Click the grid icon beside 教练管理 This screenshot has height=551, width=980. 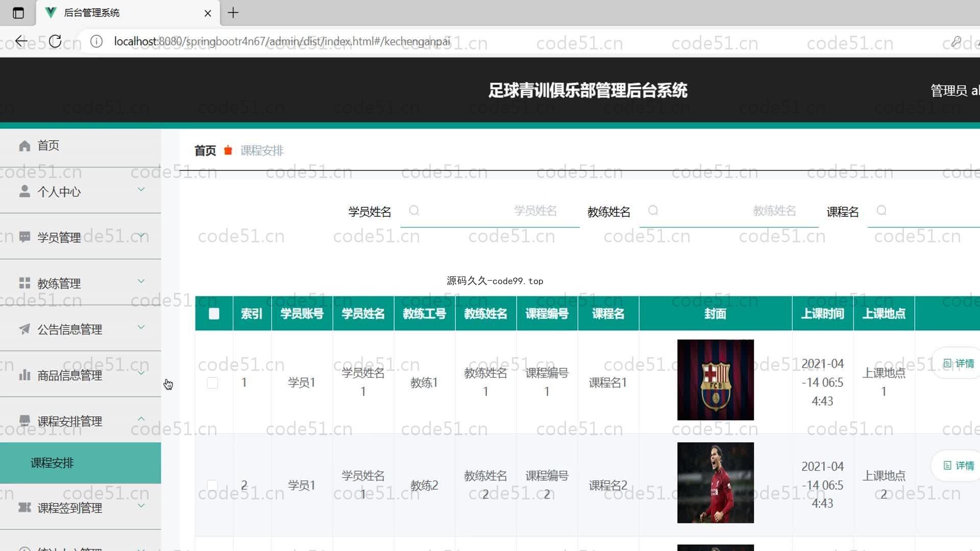click(x=24, y=283)
